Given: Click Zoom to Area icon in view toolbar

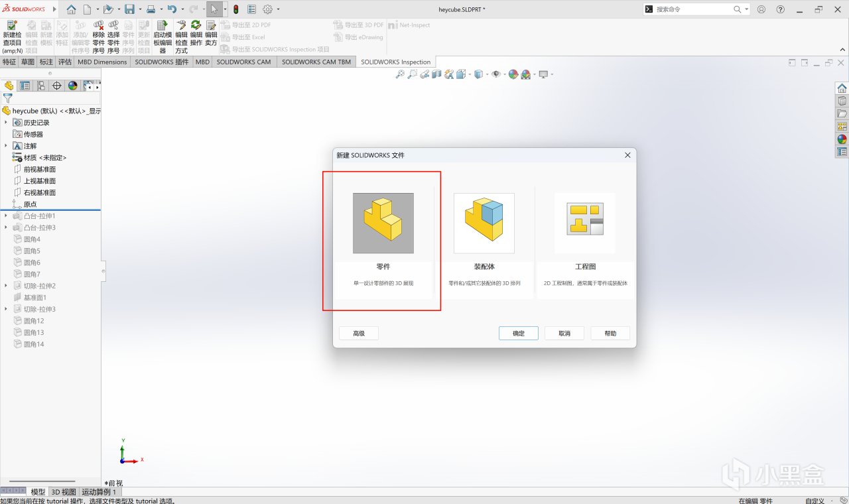Looking at the screenshot, I should [413, 74].
